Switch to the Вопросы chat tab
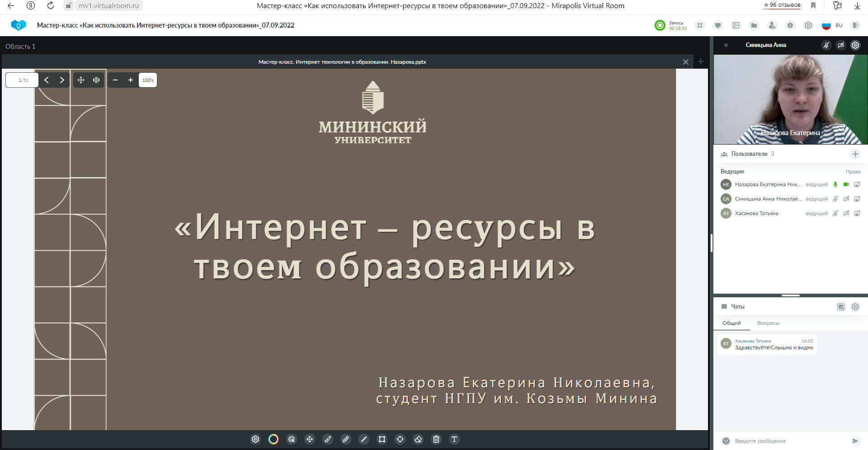The width and height of the screenshot is (868, 450). 768,323
